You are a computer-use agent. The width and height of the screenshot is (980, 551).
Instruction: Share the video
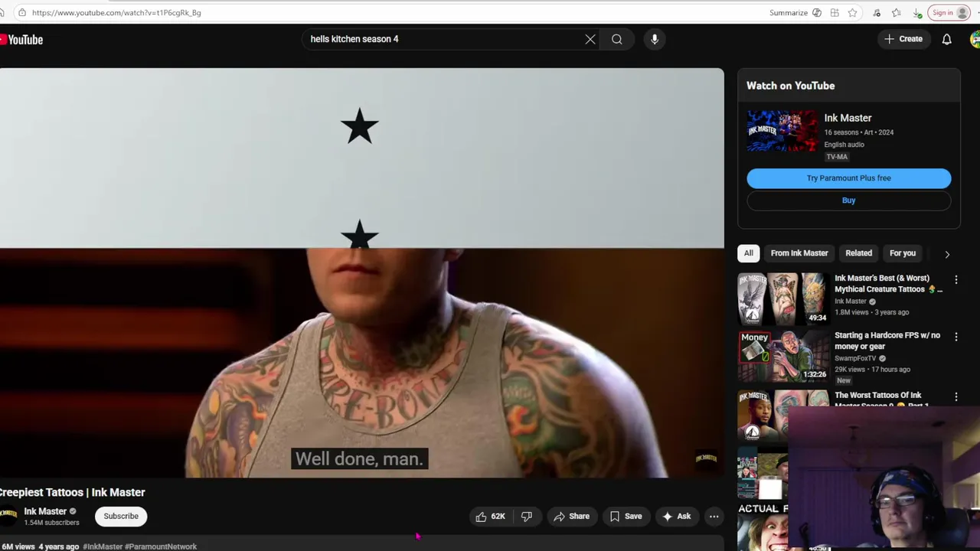click(572, 517)
